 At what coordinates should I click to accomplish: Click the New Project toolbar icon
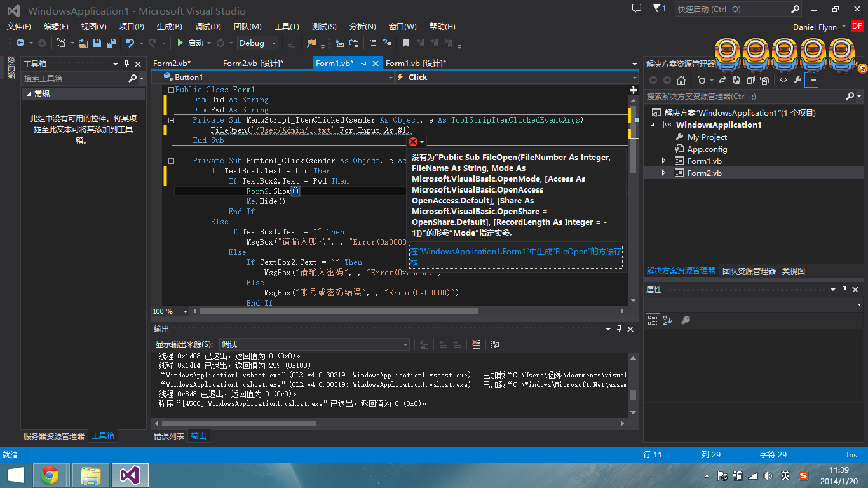tap(62, 43)
